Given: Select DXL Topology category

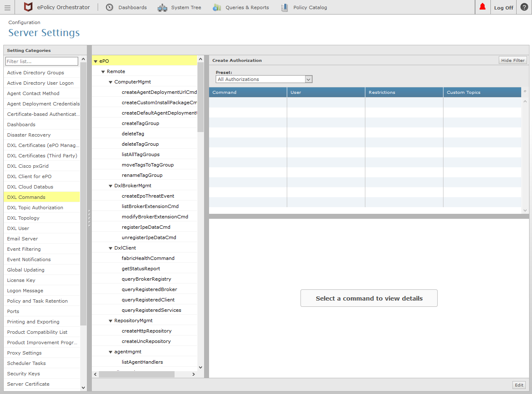Looking at the screenshot, I should pyautogui.click(x=42, y=218).
